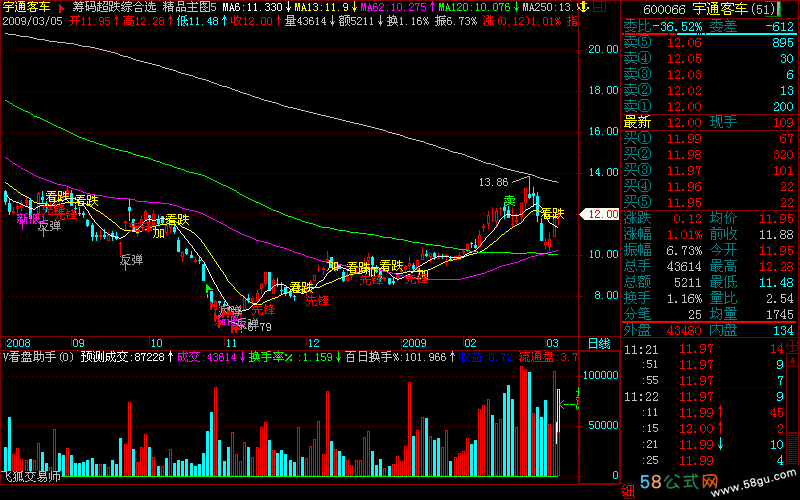Image resolution: width=800 pixels, height=500 pixels.
Task: Click the 涨跌 0.12 change value
Action: coord(687,219)
